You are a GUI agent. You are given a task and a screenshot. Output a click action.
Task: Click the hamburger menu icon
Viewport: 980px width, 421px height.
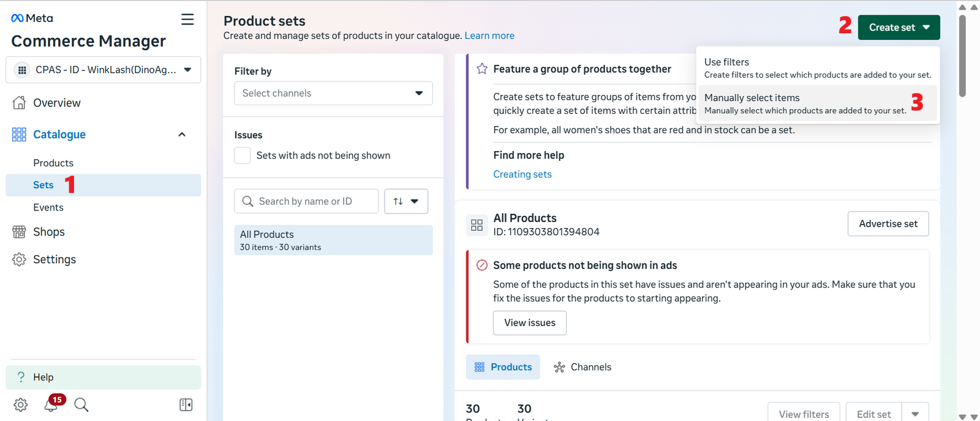(x=187, y=20)
